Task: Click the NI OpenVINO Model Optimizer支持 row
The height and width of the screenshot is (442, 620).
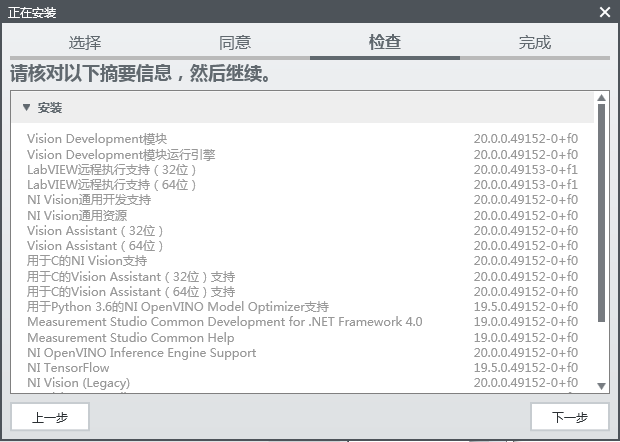Action: tap(178, 307)
